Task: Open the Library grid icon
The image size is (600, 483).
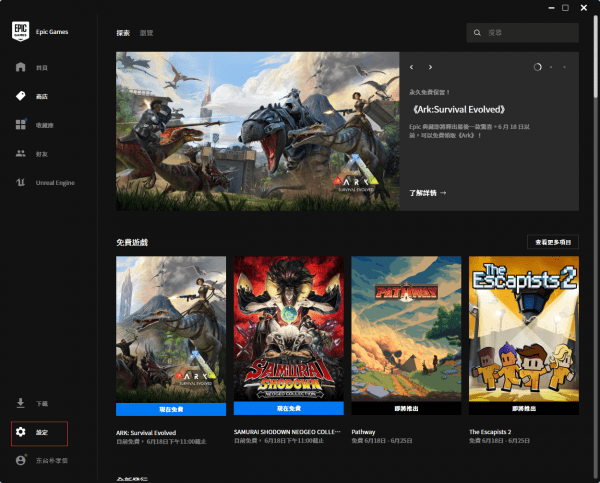Action: point(21,125)
